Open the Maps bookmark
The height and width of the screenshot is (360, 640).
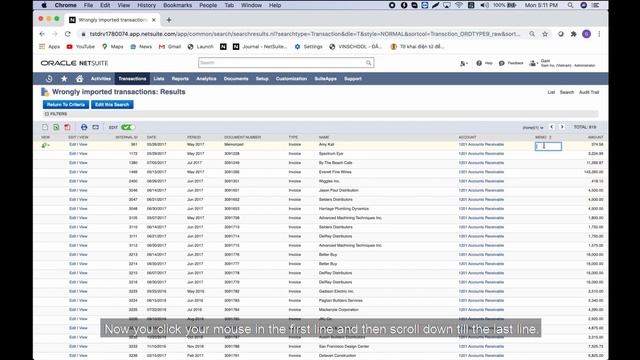coord(113,47)
